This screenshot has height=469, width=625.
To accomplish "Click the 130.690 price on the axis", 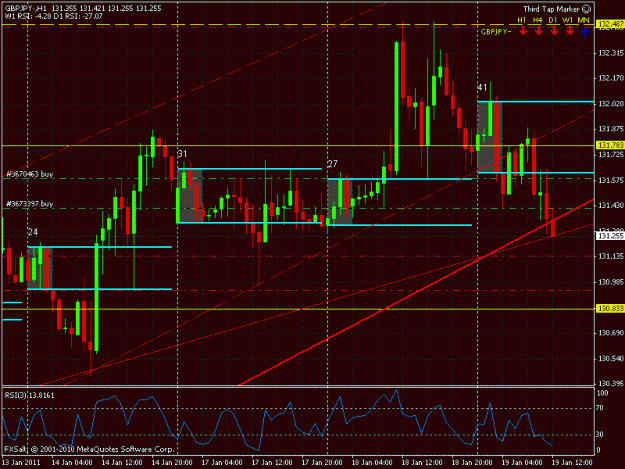I will (x=611, y=333).
